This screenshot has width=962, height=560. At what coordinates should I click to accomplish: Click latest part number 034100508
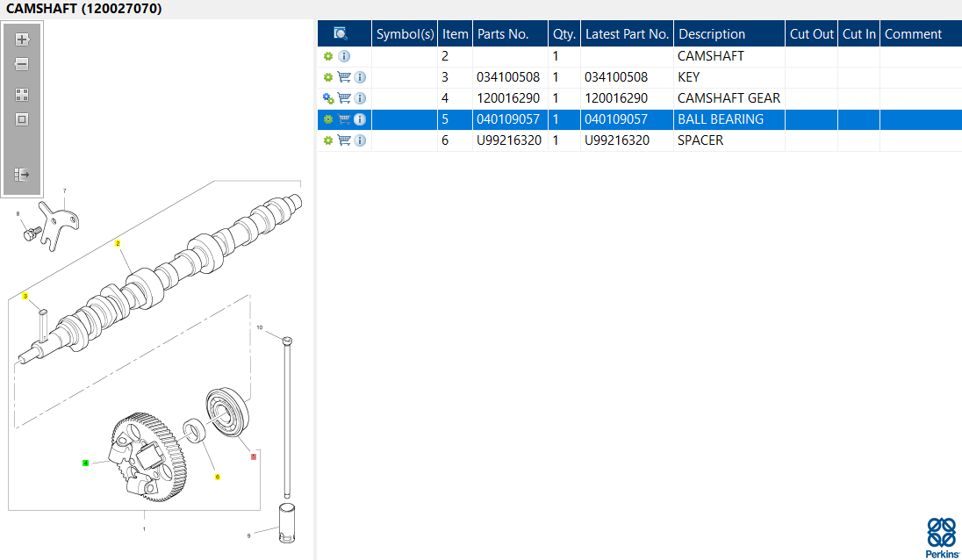pyautogui.click(x=616, y=77)
